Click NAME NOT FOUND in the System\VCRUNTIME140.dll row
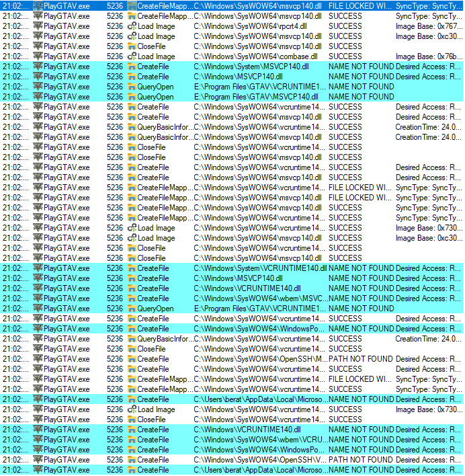 tap(361, 268)
